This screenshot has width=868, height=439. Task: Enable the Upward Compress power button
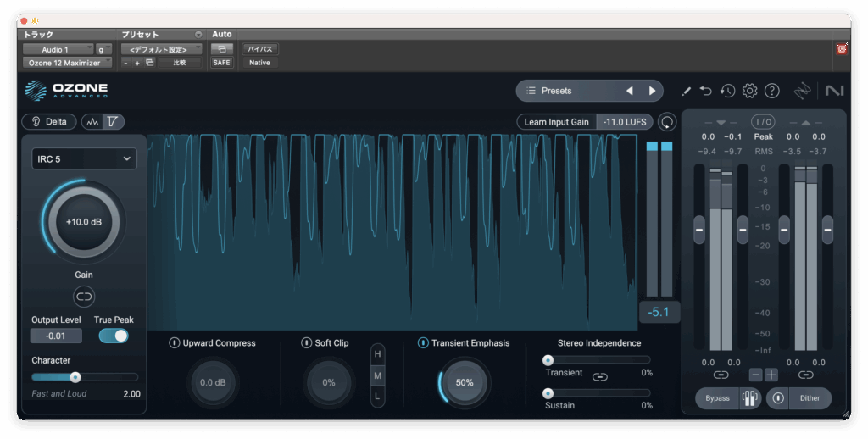[x=175, y=343]
